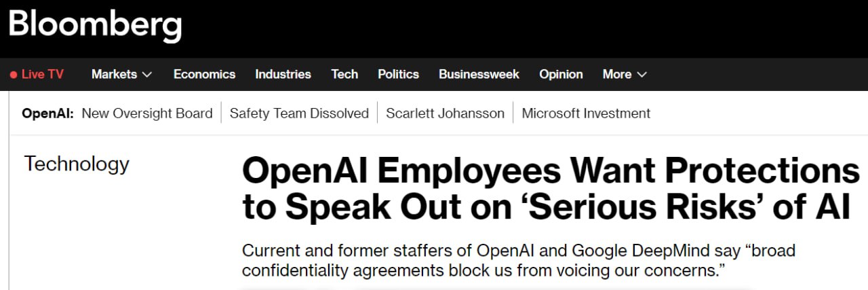Click the Technology section label
The width and height of the screenshot is (868, 290).
click(77, 164)
